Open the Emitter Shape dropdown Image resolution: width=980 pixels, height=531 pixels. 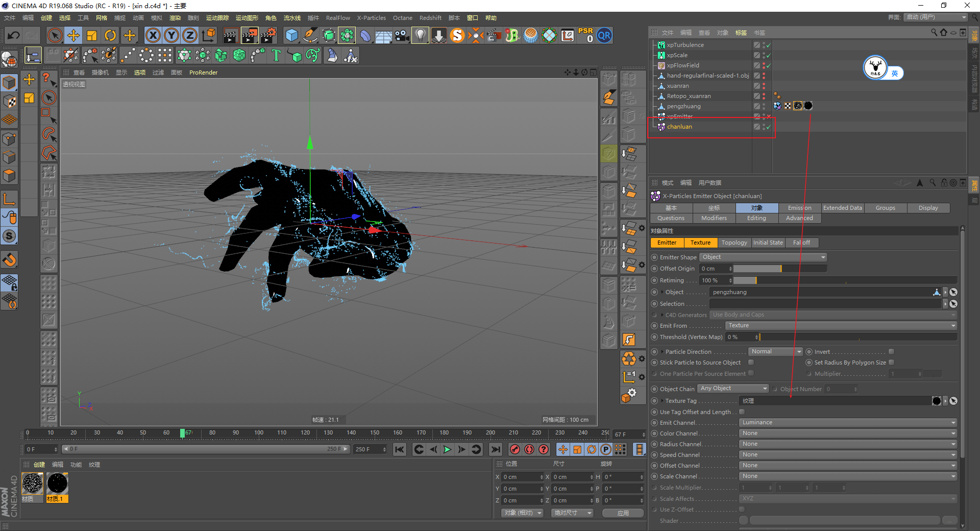pyautogui.click(x=763, y=257)
